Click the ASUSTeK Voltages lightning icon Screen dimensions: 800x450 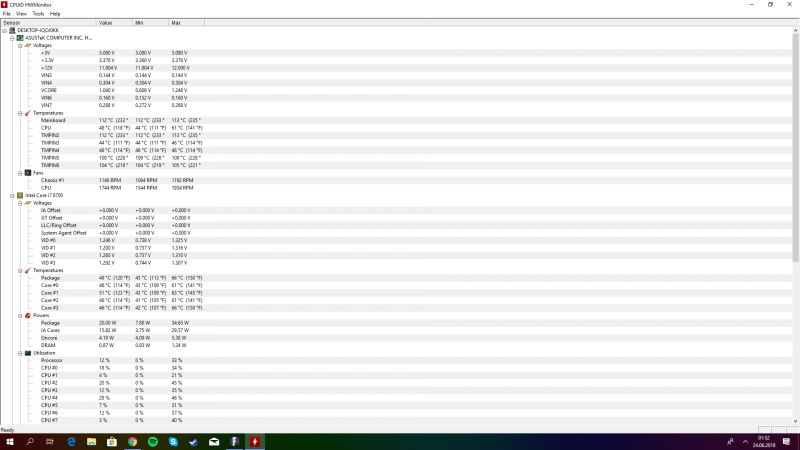(28, 45)
